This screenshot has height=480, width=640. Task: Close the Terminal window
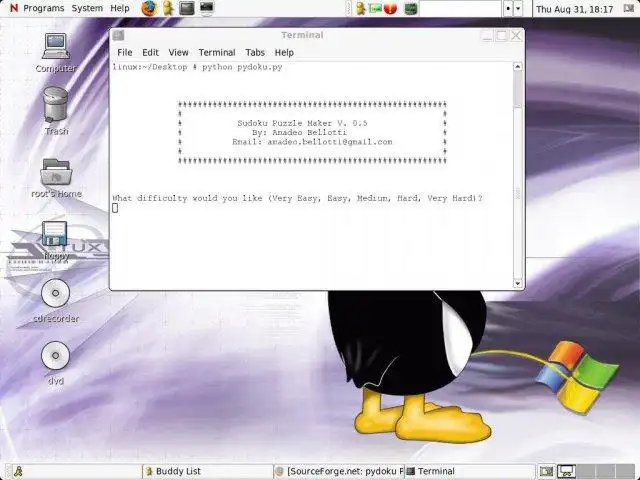(516, 36)
